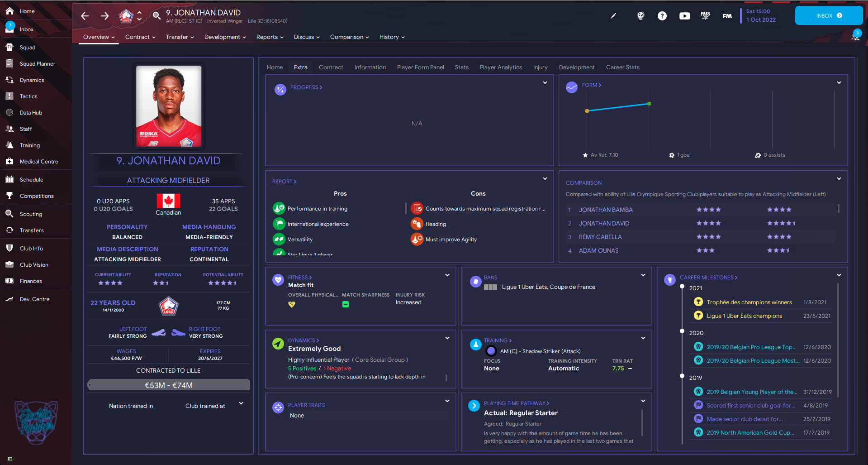Open the Development dropdown menu
The height and width of the screenshot is (465, 868).
225,37
